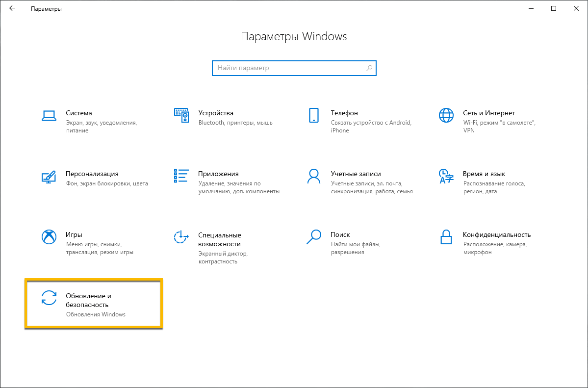The image size is (588, 388).
Task: Open the 'Время и язык' link
Action: 484,174
